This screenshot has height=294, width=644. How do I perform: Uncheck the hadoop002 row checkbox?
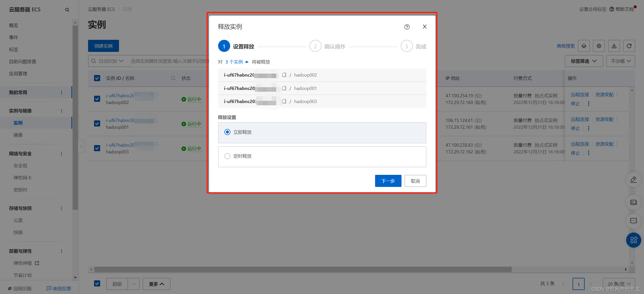click(97, 99)
